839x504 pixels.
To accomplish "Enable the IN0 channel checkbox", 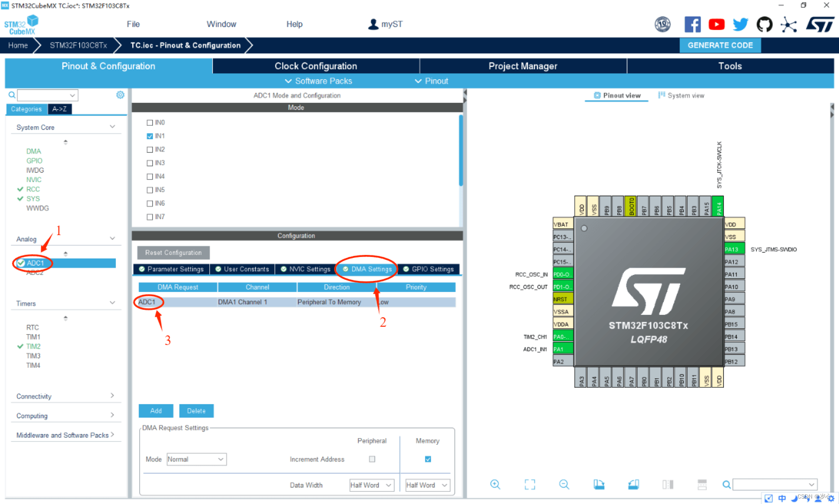I will pos(150,123).
